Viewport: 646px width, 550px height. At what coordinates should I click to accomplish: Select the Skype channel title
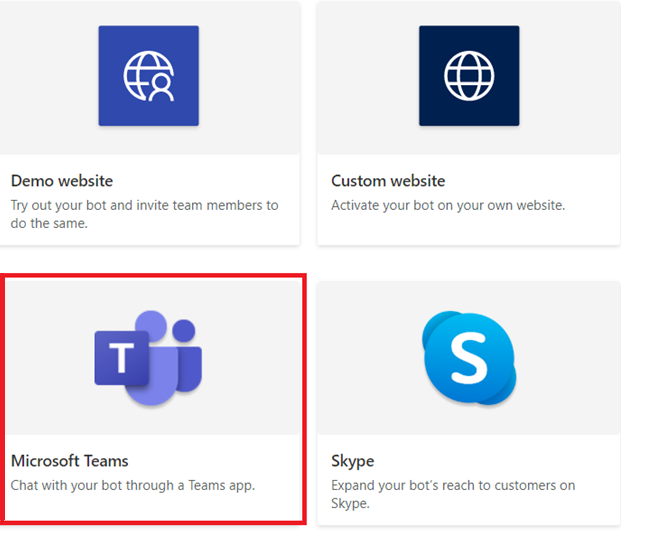353,461
